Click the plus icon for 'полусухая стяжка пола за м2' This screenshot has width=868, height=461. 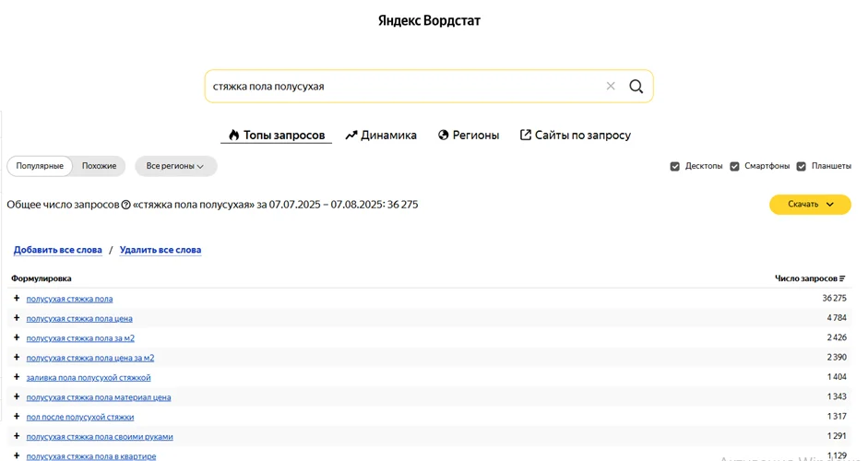pos(17,337)
